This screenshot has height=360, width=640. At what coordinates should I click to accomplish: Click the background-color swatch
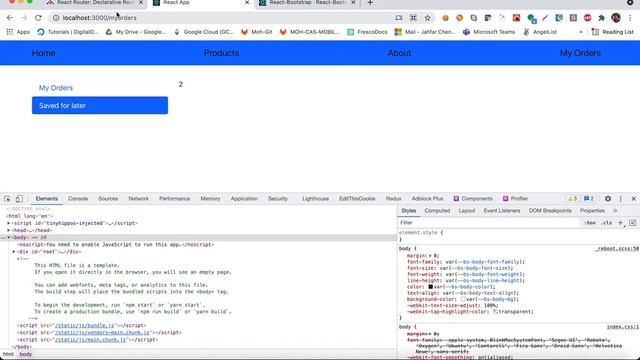point(463,299)
